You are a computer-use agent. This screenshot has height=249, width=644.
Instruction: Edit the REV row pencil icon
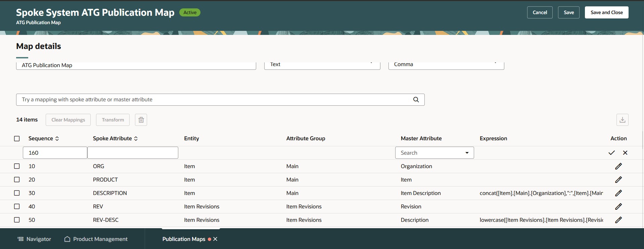(618, 206)
